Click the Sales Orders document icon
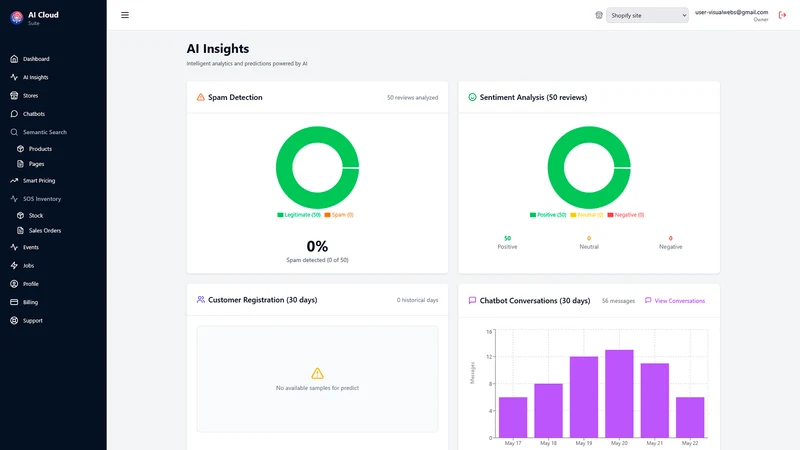Image resolution: width=800 pixels, height=450 pixels. [20, 231]
